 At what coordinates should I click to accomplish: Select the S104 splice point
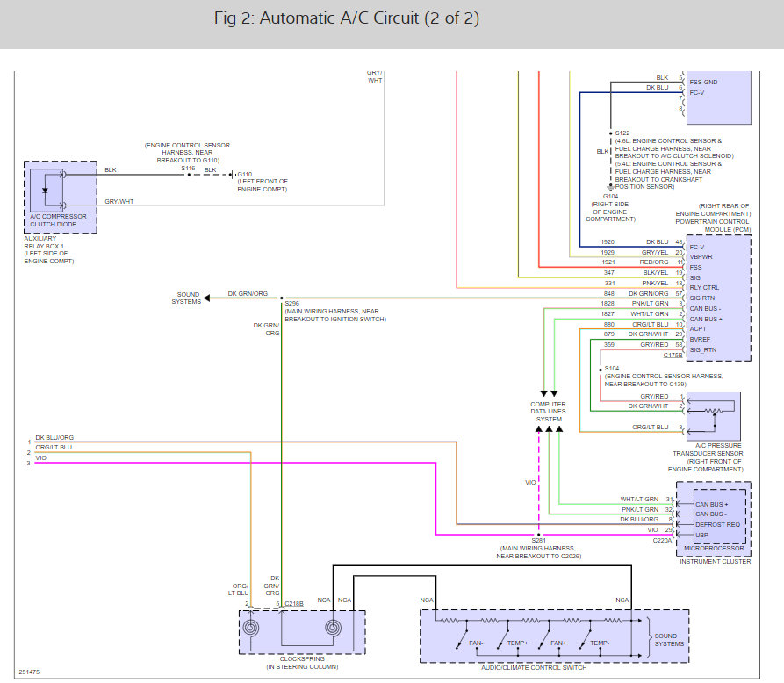coord(601,369)
